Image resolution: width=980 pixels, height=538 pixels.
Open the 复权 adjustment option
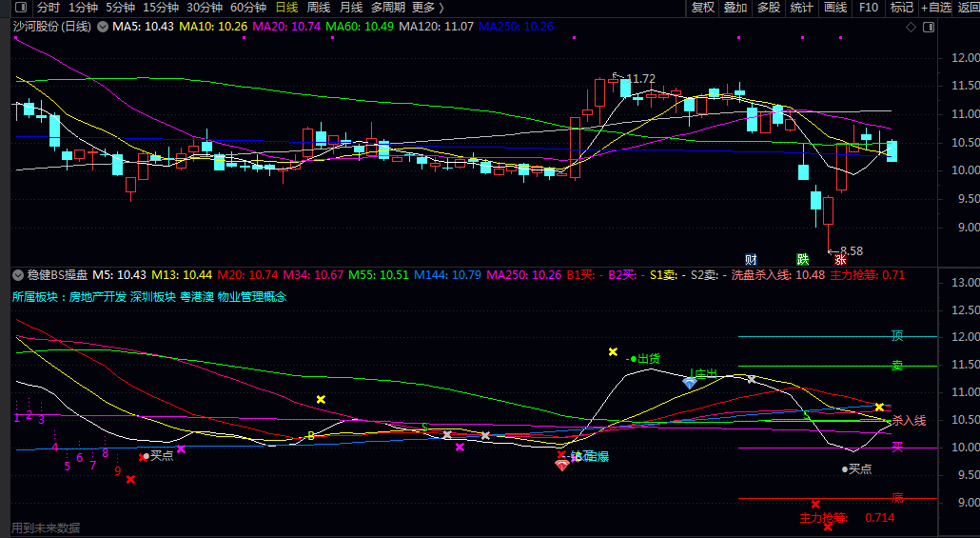[x=703, y=8]
